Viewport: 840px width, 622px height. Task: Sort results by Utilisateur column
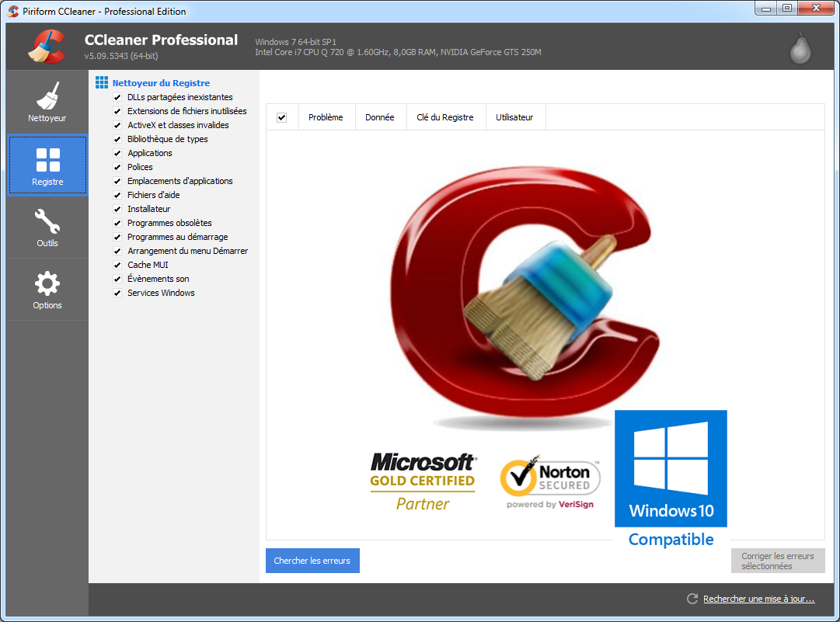tap(514, 117)
